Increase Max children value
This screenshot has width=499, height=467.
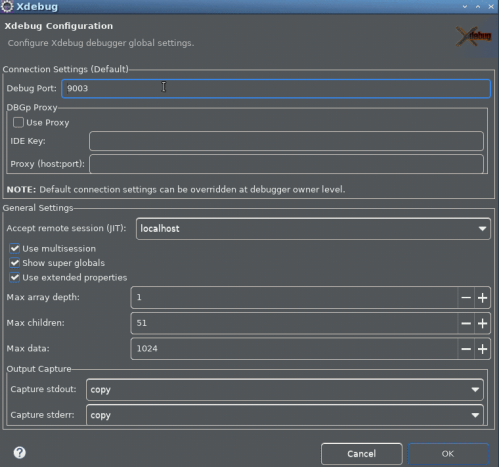tap(482, 323)
